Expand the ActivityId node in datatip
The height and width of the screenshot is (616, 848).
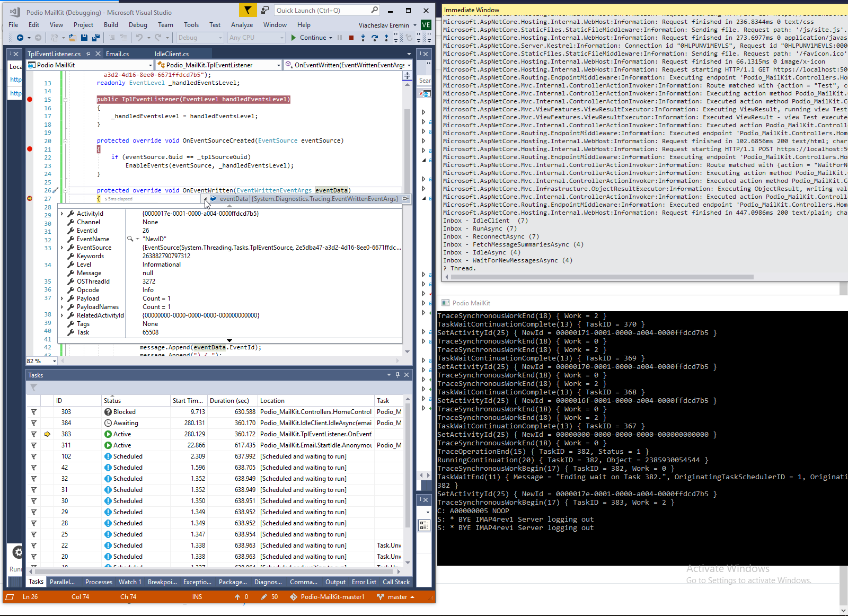point(62,214)
